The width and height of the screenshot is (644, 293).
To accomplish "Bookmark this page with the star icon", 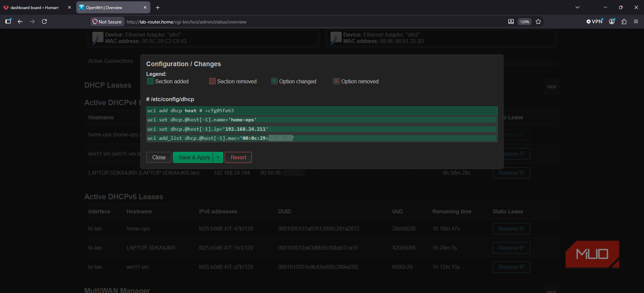I will pos(538,21).
